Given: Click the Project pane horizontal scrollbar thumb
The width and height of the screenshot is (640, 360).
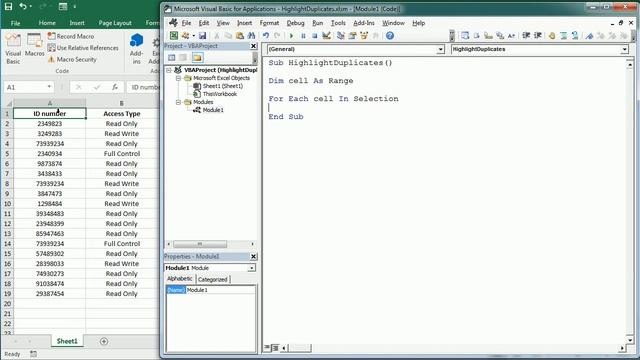Looking at the screenshot, I should tap(200, 244).
